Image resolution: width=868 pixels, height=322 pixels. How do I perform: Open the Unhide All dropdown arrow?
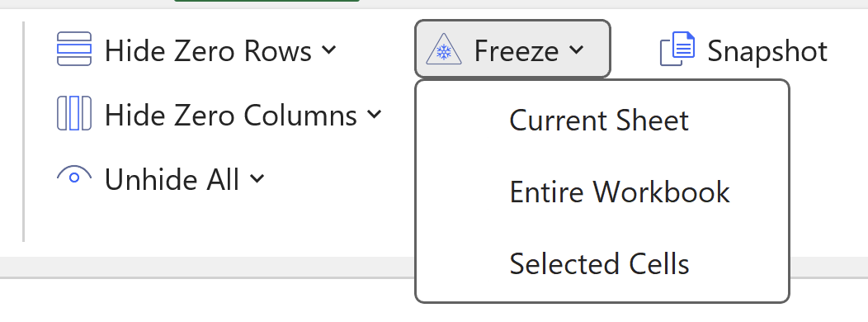pos(257,178)
